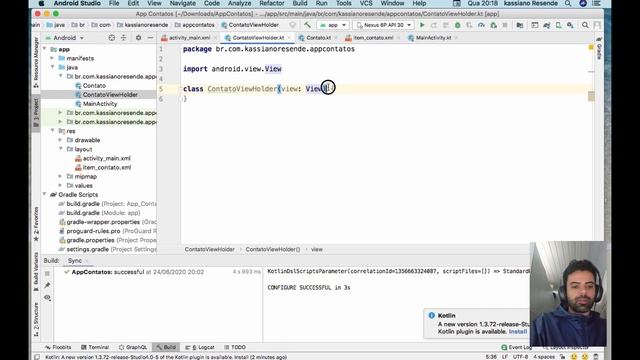Switch to the item_contato.xml editor tab

[x=373, y=38]
